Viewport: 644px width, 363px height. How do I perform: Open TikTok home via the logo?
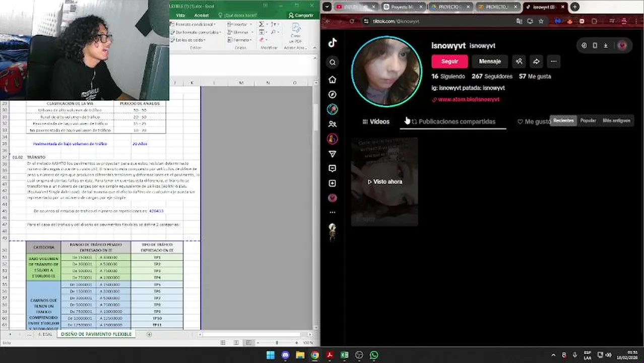333,43
